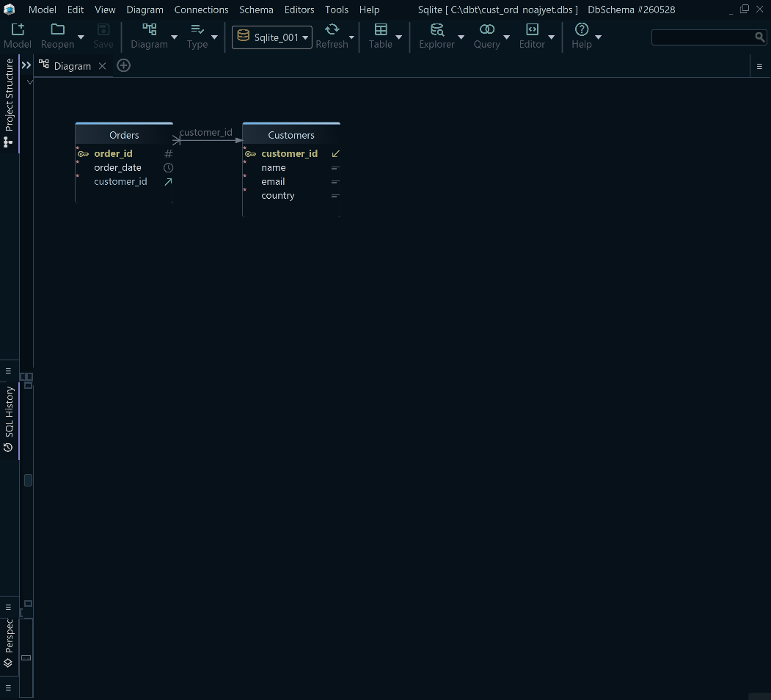Screen dimensions: 771x700
Task: Click the Help question mark icon
Action: (x=582, y=29)
